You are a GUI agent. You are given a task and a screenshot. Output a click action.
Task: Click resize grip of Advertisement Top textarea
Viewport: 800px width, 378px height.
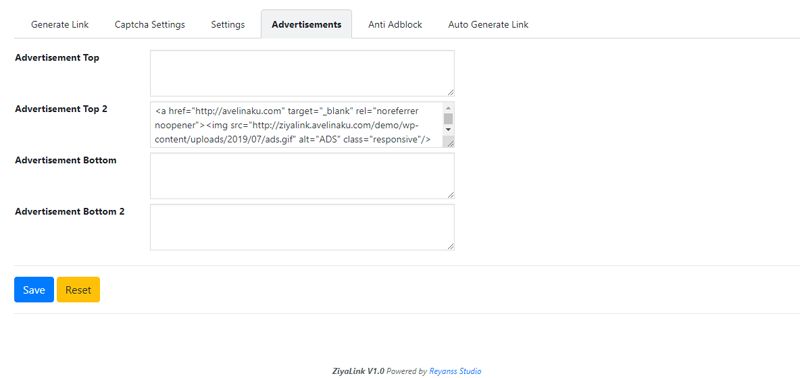[450, 92]
